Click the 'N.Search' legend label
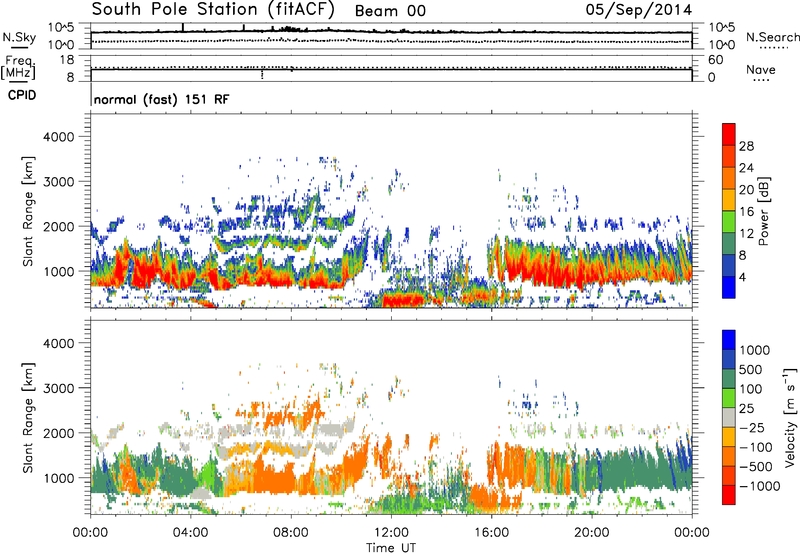Screen dimensions: 800x554 click(x=772, y=37)
